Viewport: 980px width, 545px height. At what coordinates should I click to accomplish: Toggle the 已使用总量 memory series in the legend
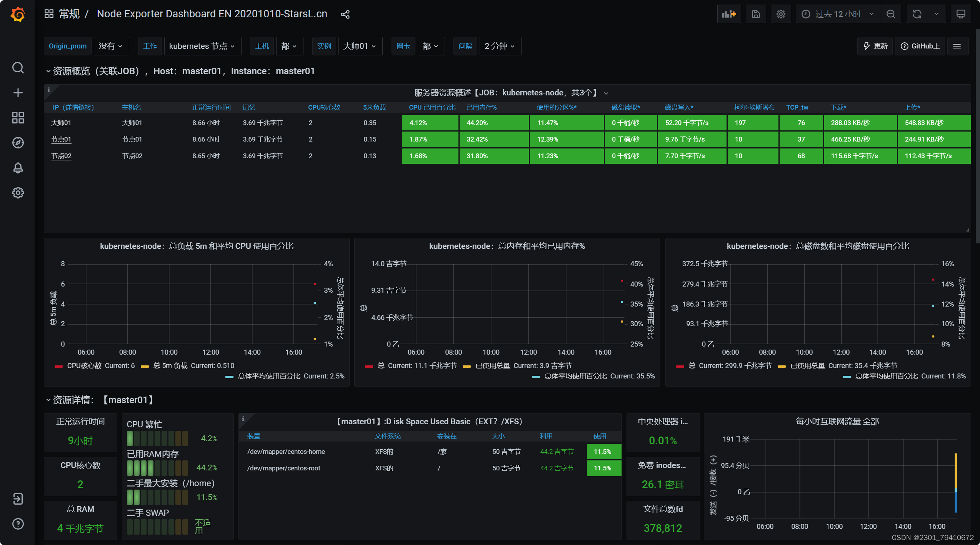pyautogui.click(x=492, y=366)
